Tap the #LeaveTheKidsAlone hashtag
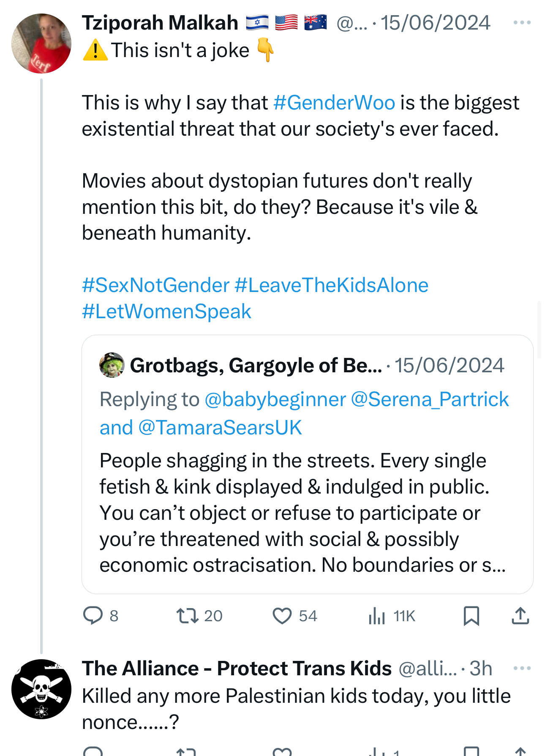The width and height of the screenshot is (545, 756). pyautogui.click(x=331, y=285)
